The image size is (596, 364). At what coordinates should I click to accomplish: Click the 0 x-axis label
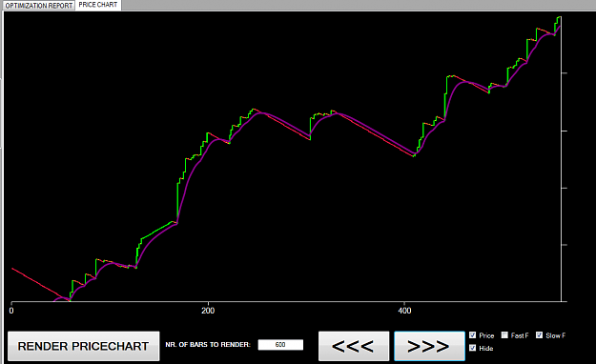pyautogui.click(x=11, y=311)
